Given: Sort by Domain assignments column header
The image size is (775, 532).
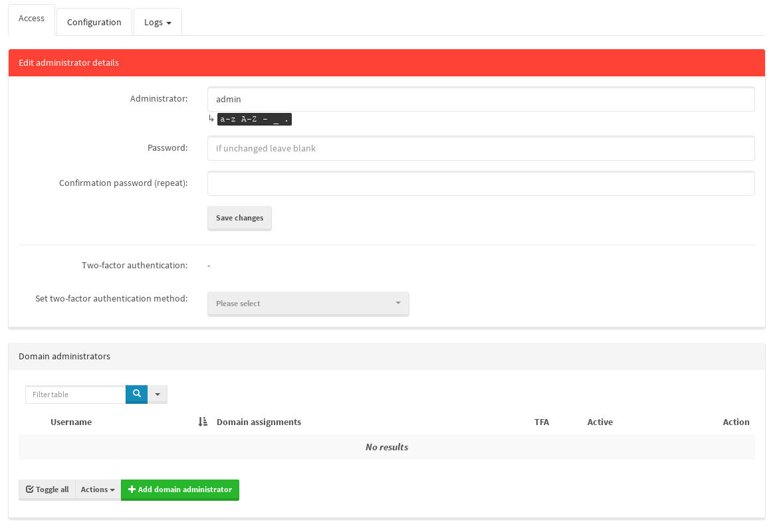Looking at the screenshot, I should click(x=259, y=422).
